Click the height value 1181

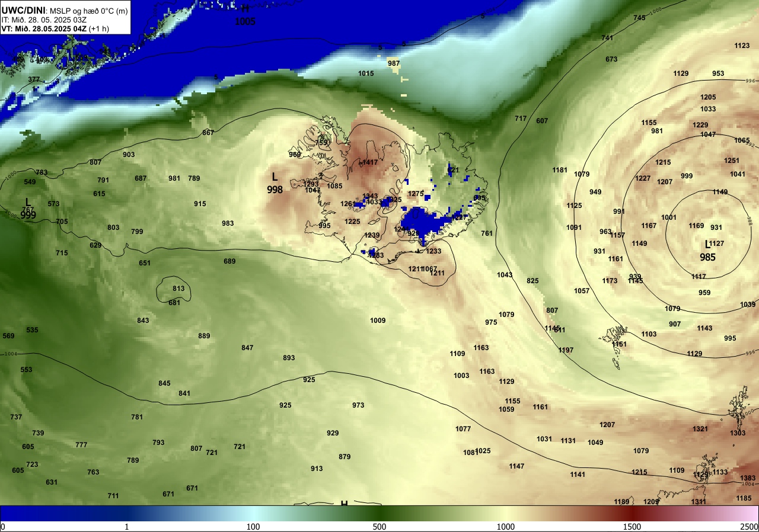(x=560, y=170)
